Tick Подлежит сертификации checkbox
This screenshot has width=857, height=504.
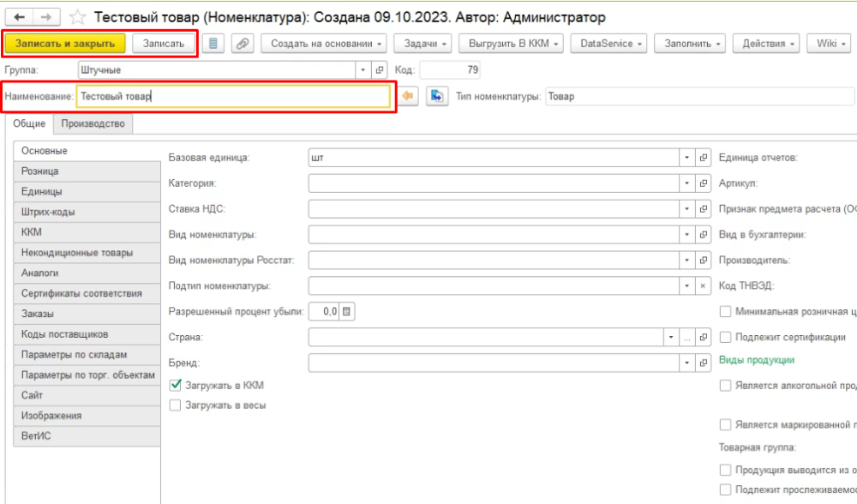[726, 338]
